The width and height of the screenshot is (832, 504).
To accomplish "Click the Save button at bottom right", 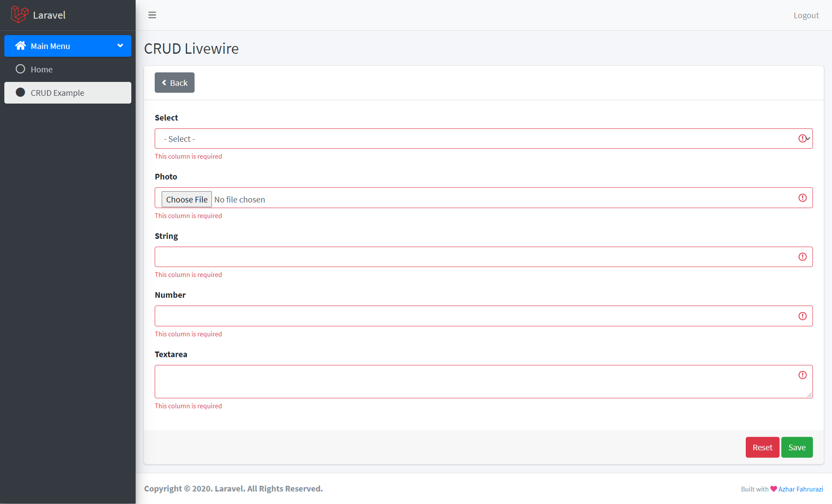I will (x=797, y=447).
